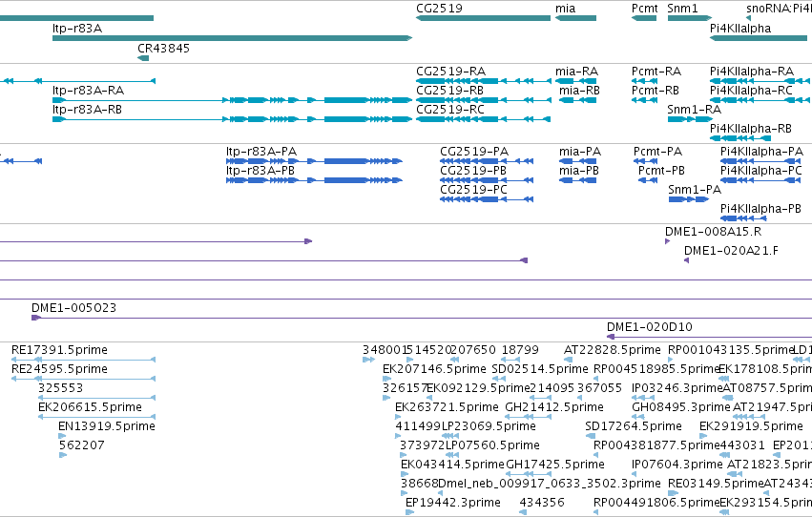Screen dimensions: 812x517
Task: Select the Snm1-RA transcript label
Action: 694,109
